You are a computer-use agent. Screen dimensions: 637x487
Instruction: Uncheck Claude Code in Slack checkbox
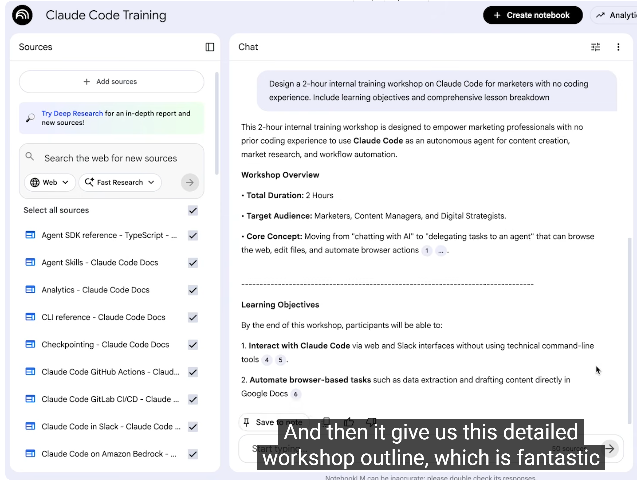pos(193,426)
